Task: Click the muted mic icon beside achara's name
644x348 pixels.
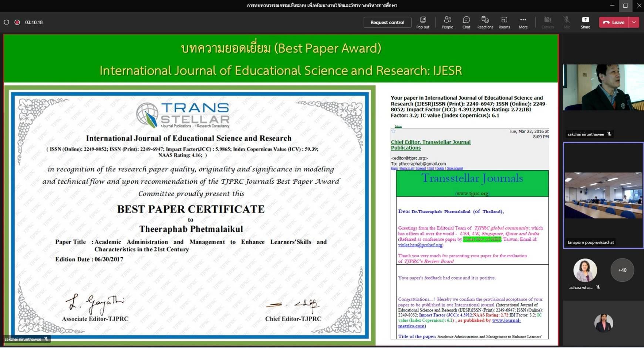Action: [598, 287]
